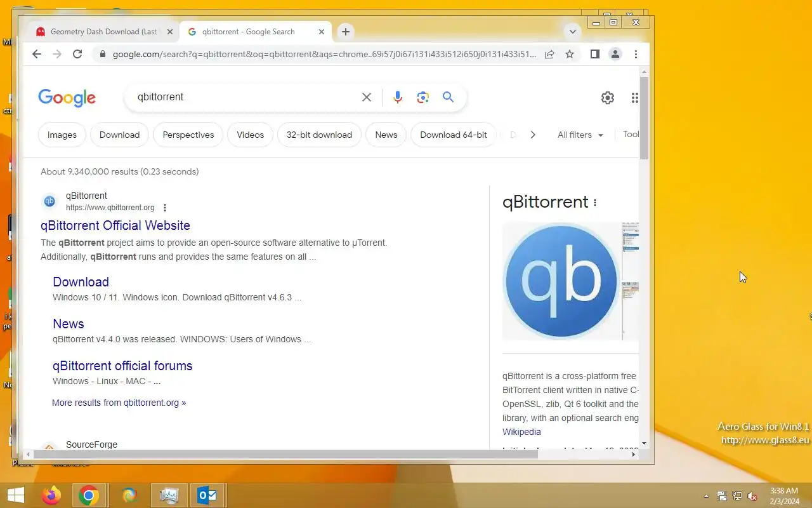Launch Firefox from the taskbar
812x508 pixels.
51,495
